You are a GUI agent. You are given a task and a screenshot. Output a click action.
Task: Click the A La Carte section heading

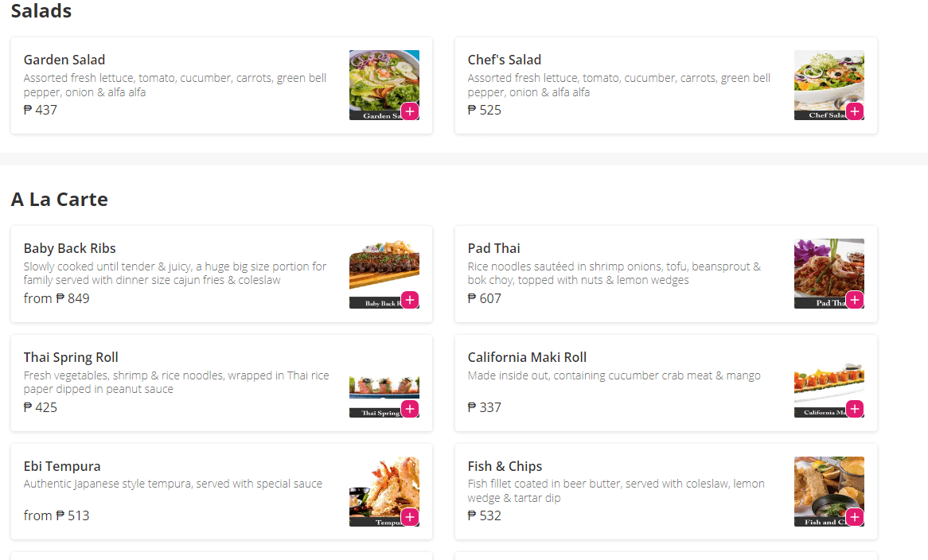click(60, 199)
